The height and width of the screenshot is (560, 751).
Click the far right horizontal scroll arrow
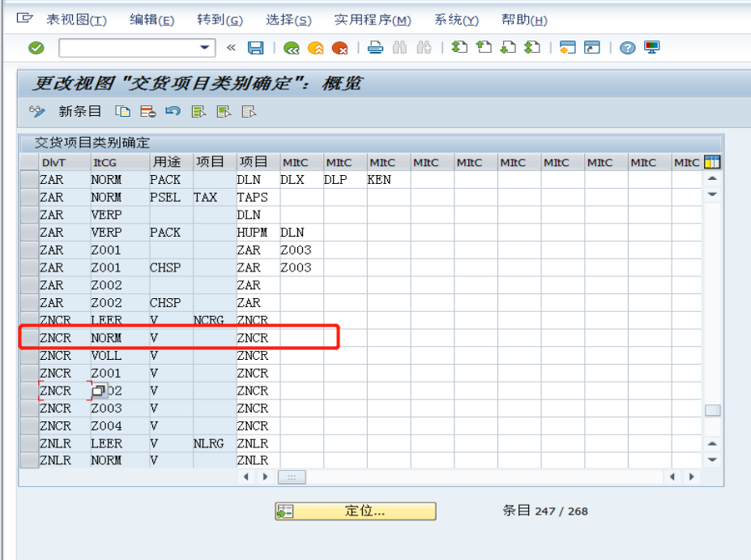pos(691,477)
